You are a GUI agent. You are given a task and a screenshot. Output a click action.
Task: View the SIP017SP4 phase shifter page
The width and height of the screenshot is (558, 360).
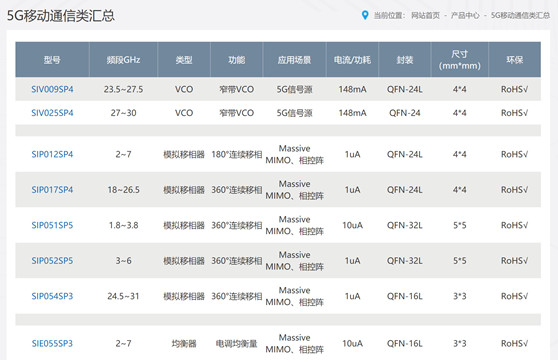click(x=52, y=190)
